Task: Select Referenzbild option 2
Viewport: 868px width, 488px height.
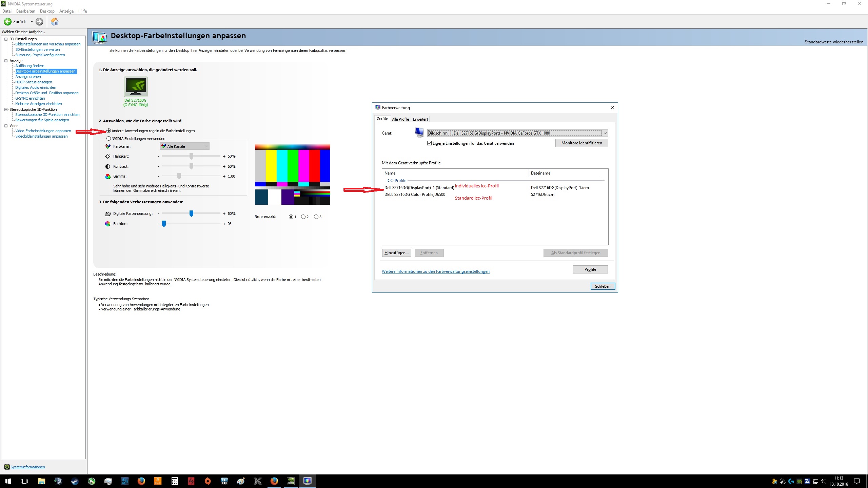Action: tap(303, 217)
